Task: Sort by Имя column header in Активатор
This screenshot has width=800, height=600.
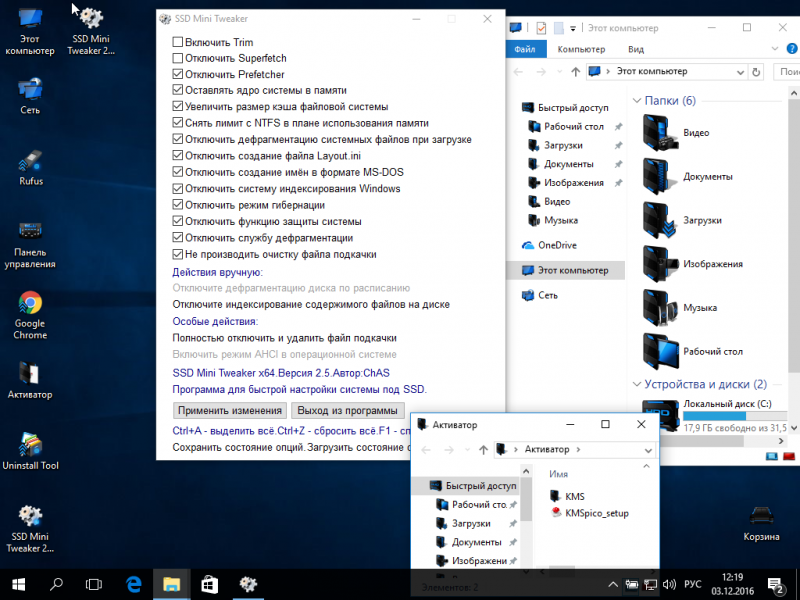Action: 558,474
